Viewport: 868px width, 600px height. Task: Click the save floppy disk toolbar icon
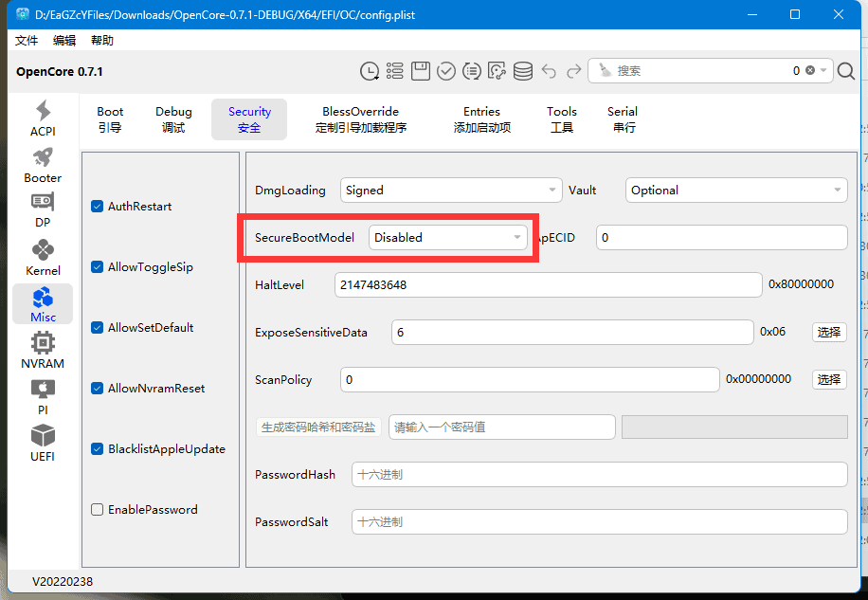(421, 71)
